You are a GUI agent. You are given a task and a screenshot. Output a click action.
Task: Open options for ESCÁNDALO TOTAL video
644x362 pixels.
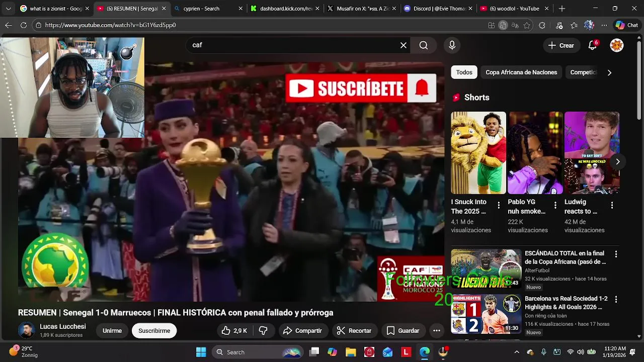point(616,254)
